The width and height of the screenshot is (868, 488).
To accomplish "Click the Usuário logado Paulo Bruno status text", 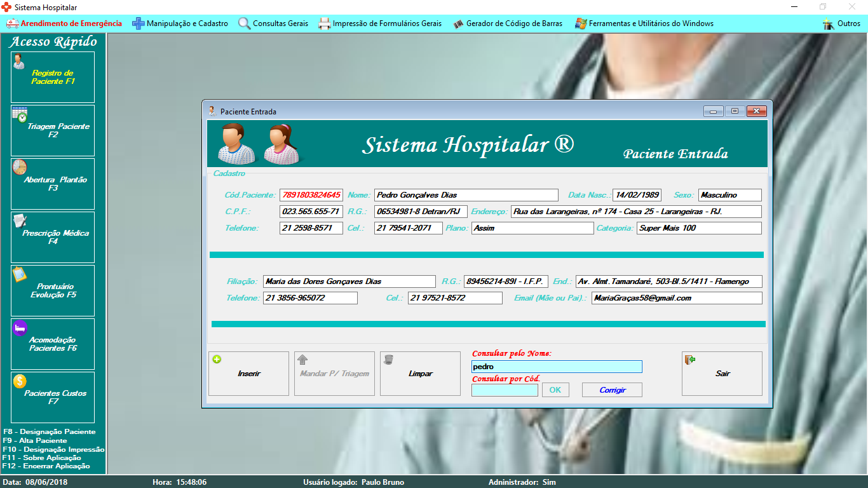I will tap(353, 482).
